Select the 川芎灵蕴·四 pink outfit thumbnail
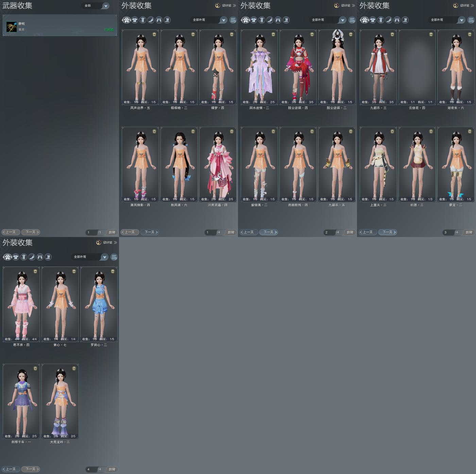This screenshot has height=474, width=476. 218,164
